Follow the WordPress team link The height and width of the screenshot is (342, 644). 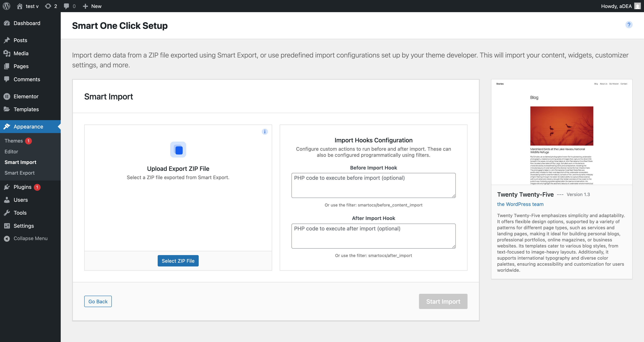click(520, 204)
